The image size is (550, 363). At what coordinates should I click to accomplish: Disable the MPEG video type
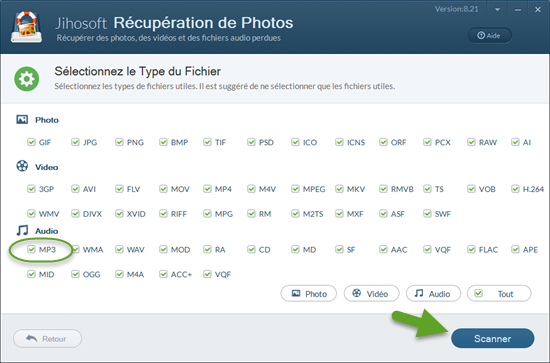295,189
